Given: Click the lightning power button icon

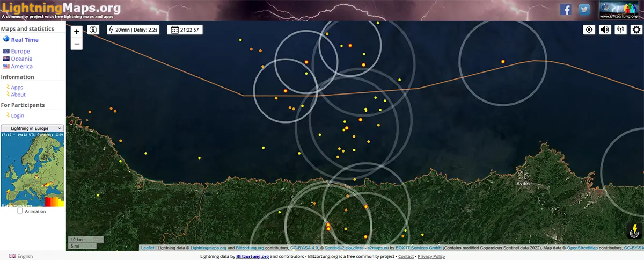Looking at the screenshot, I should [634, 232].
